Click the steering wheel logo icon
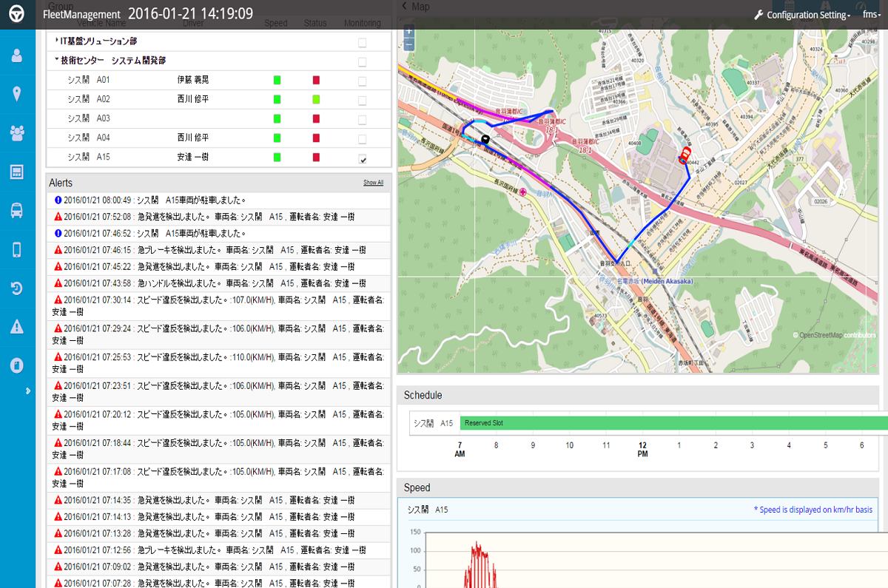888x588 pixels. (x=17, y=14)
